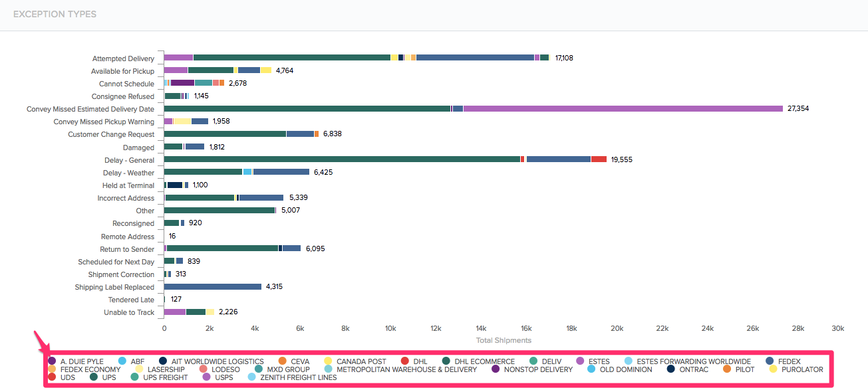Click the Damaged axis label
This screenshot has height=392, width=868.
(x=138, y=147)
